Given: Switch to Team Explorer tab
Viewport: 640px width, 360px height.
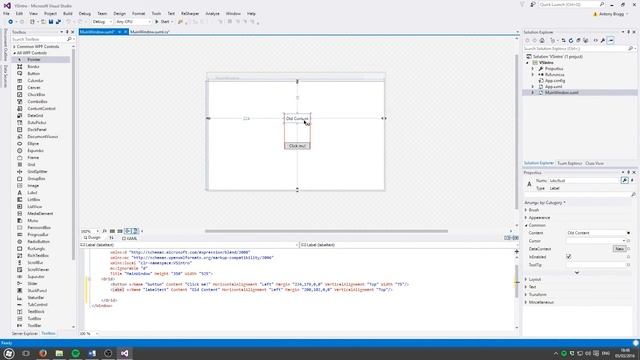Looking at the screenshot, I should click(569, 163).
